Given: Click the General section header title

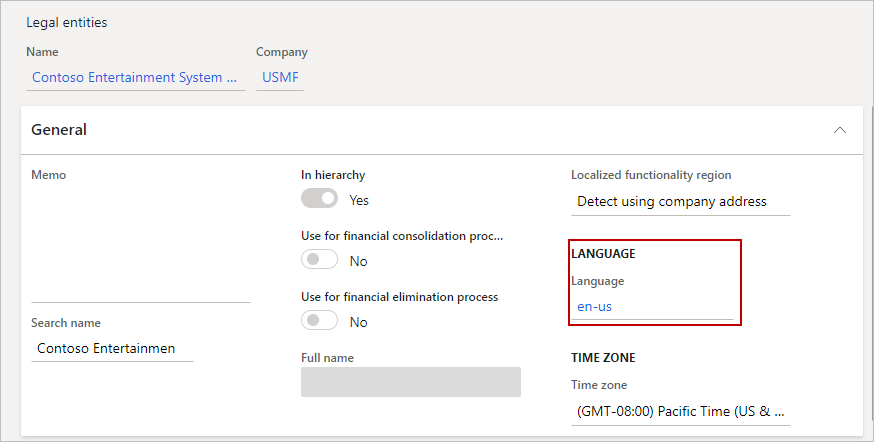Looking at the screenshot, I should coord(59,130).
